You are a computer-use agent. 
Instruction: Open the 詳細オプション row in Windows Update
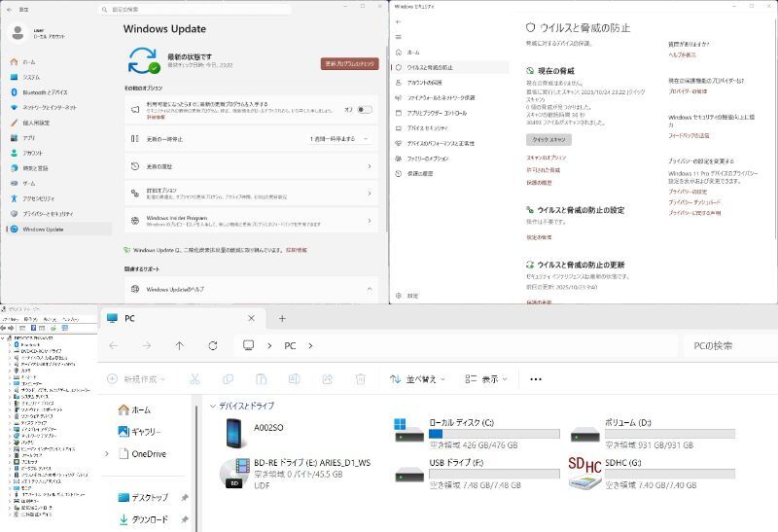click(x=251, y=193)
